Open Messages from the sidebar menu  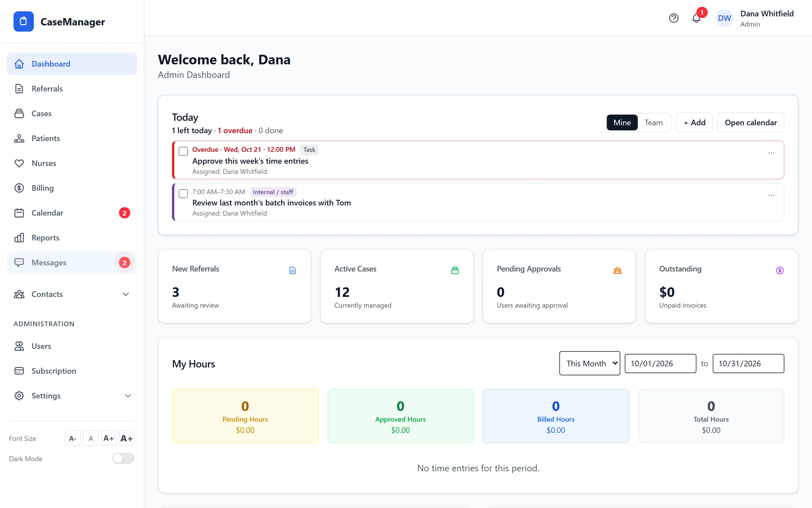(72, 262)
